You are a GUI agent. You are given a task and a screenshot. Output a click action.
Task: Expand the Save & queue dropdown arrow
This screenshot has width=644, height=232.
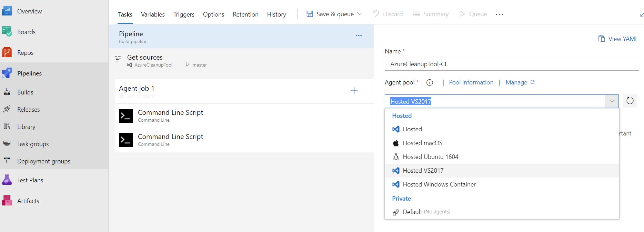click(360, 14)
